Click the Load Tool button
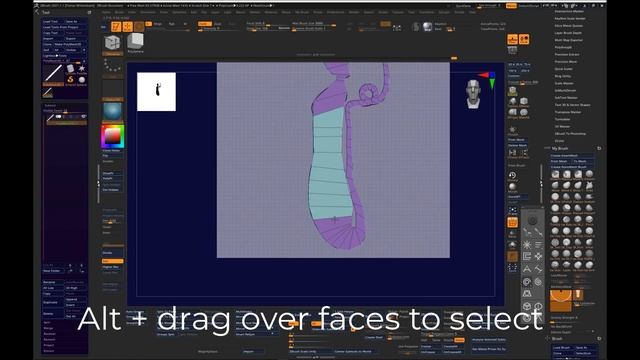The height and width of the screenshot is (360, 640). [x=53, y=21]
